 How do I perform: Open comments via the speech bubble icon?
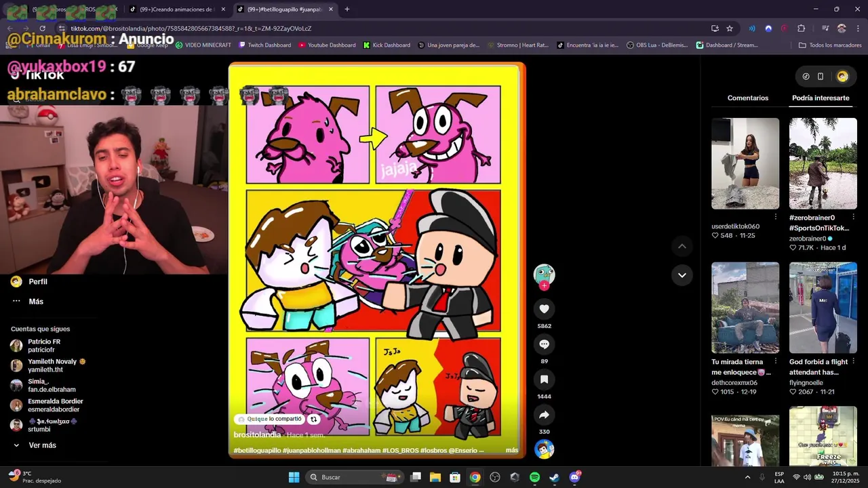pos(544,344)
